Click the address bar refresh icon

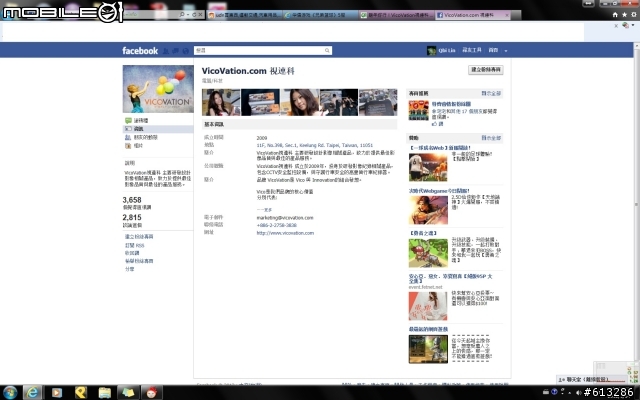[x=194, y=14]
